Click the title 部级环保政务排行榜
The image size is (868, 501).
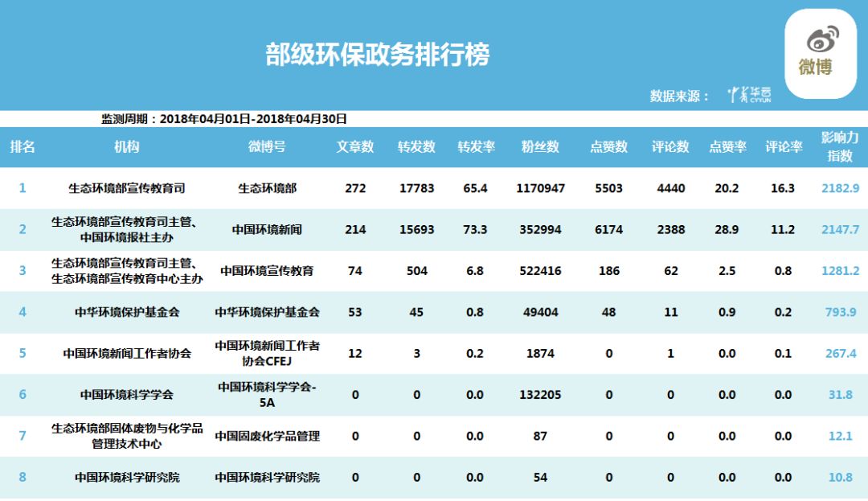pos(378,54)
